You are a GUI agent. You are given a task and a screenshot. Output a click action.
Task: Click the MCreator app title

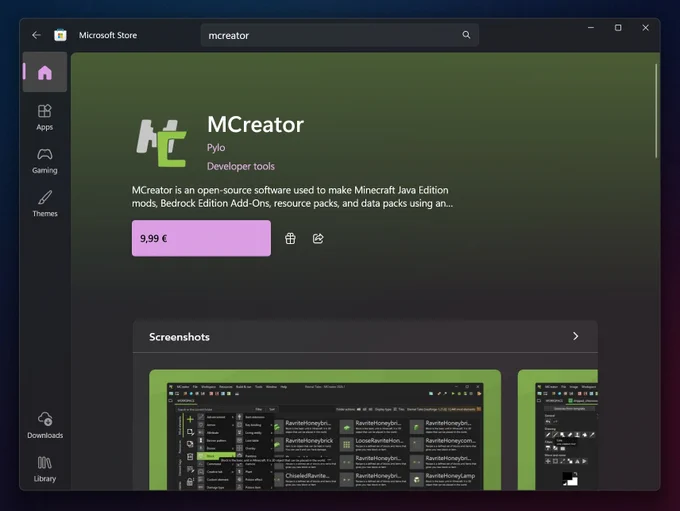(255, 124)
